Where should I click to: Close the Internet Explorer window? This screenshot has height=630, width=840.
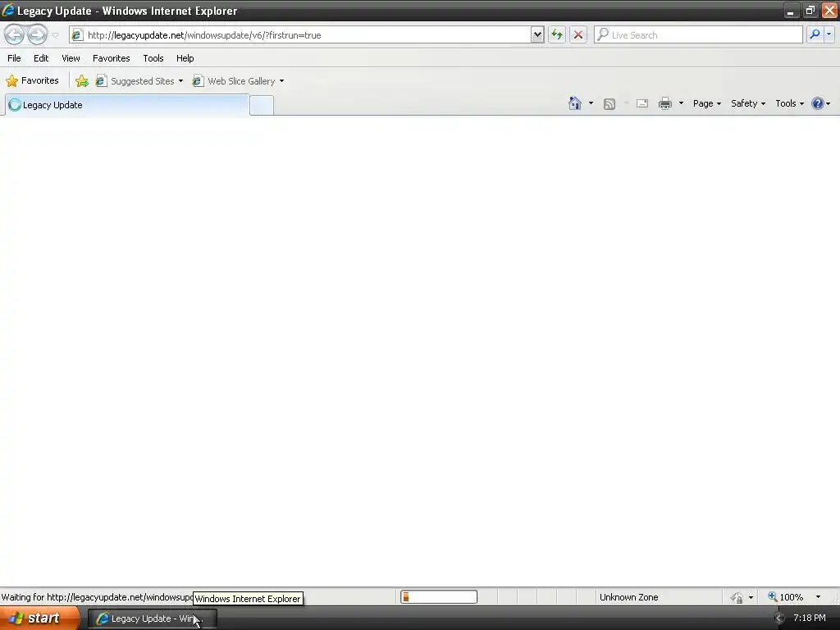coord(829,11)
